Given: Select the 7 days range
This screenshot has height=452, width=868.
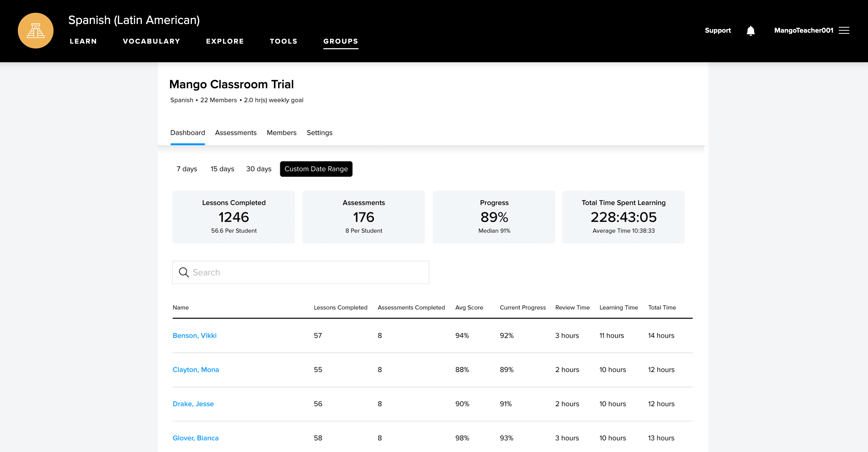Looking at the screenshot, I should pos(187,169).
